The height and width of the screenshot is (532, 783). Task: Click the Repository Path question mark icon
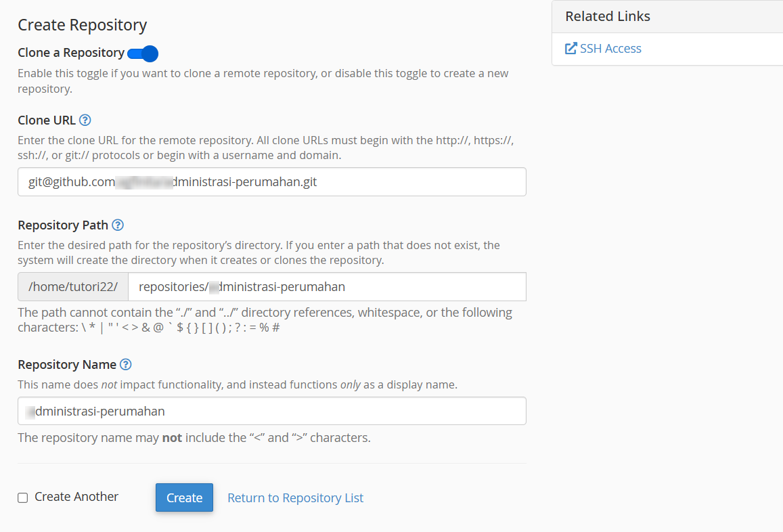120,225
